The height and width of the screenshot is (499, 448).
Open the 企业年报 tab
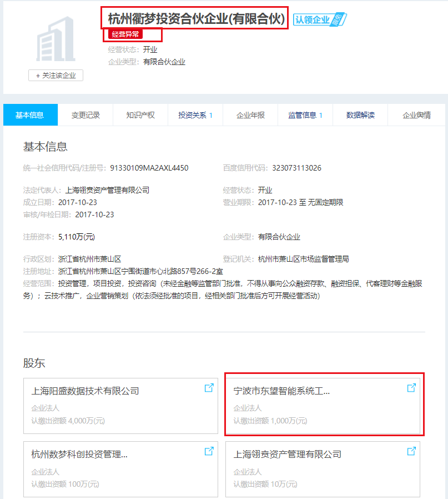coord(250,115)
